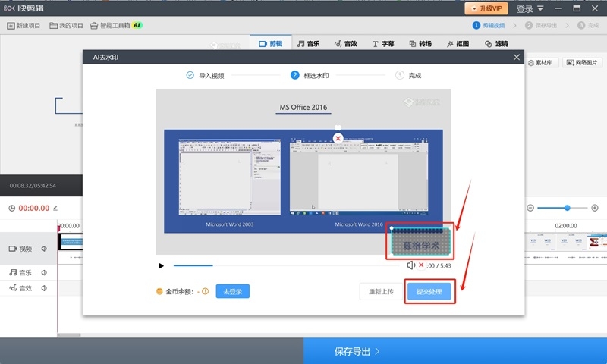Click the selected watermark box 募格学术
Image resolution: width=607 pixels, height=364 pixels.
click(x=421, y=243)
